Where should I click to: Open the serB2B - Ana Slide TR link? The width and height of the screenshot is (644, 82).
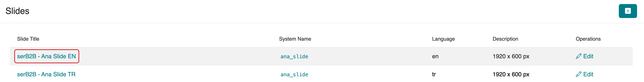[x=46, y=74]
